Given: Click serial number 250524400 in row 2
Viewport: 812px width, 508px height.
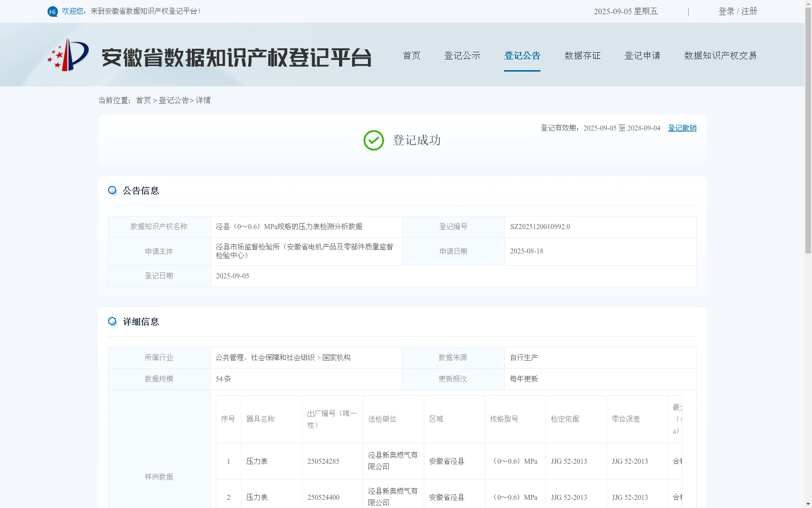Looking at the screenshot, I should point(323,498).
